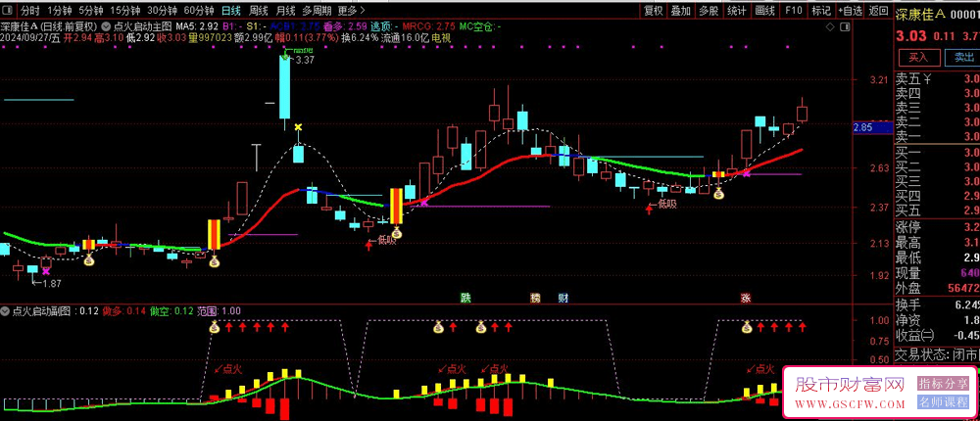
Task: Open F10 company information
Action: pos(797,11)
